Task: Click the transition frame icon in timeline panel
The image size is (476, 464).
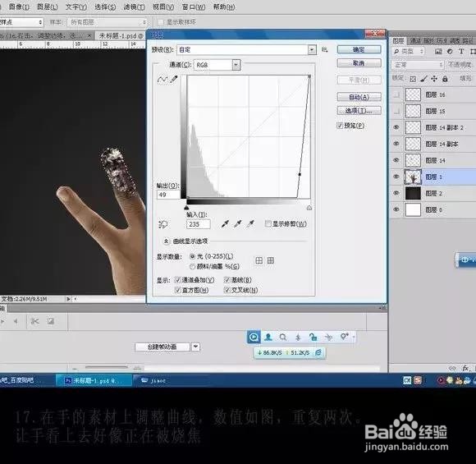Action: point(50,321)
